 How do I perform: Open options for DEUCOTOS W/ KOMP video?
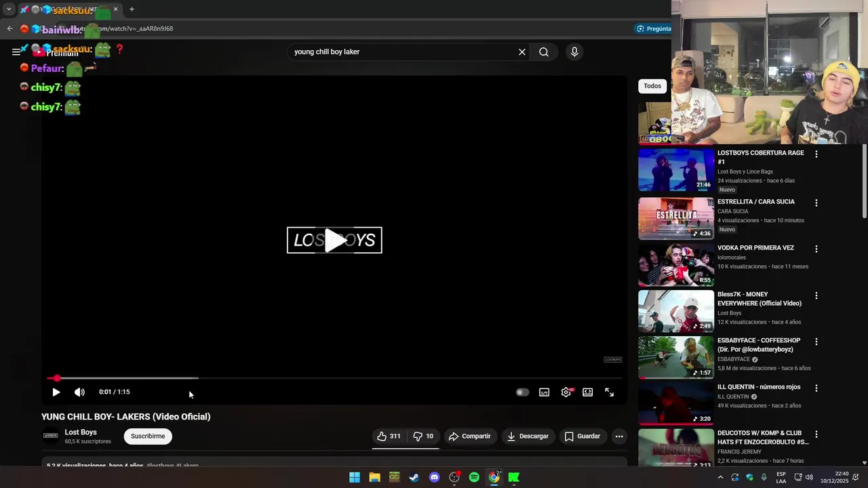click(x=816, y=434)
